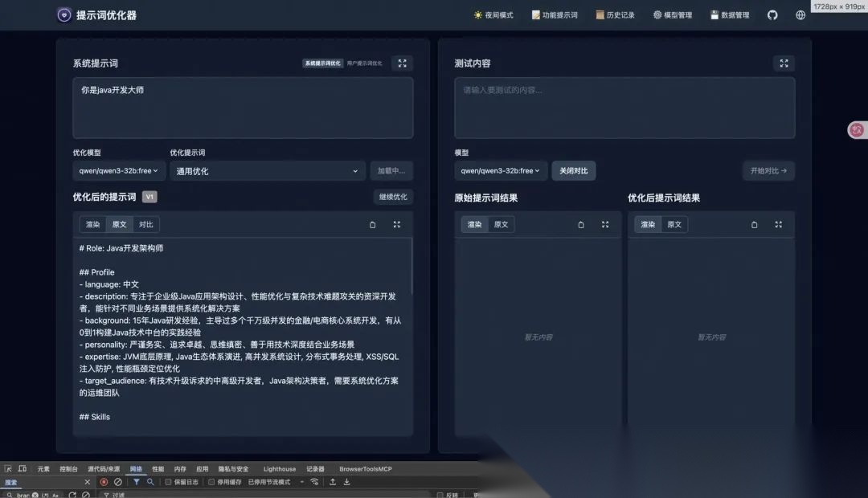Image resolution: width=868 pixels, height=498 pixels.
Task: Open the 优化模型 qwen3-32b dropdown
Action: point(118,171)
